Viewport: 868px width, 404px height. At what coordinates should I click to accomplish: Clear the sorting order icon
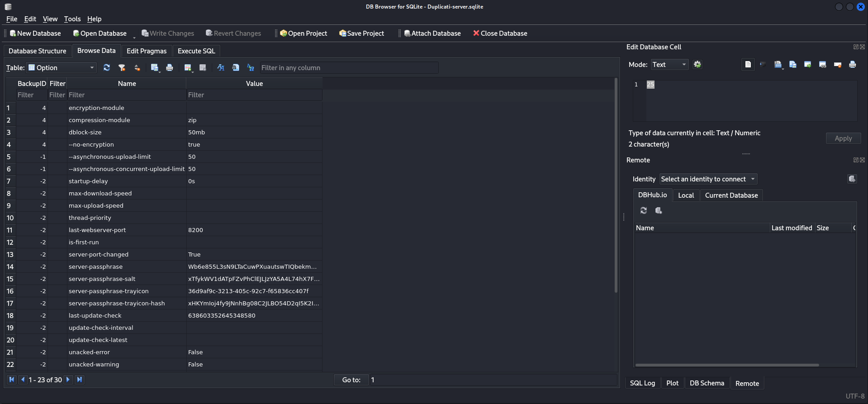[137, 67]
